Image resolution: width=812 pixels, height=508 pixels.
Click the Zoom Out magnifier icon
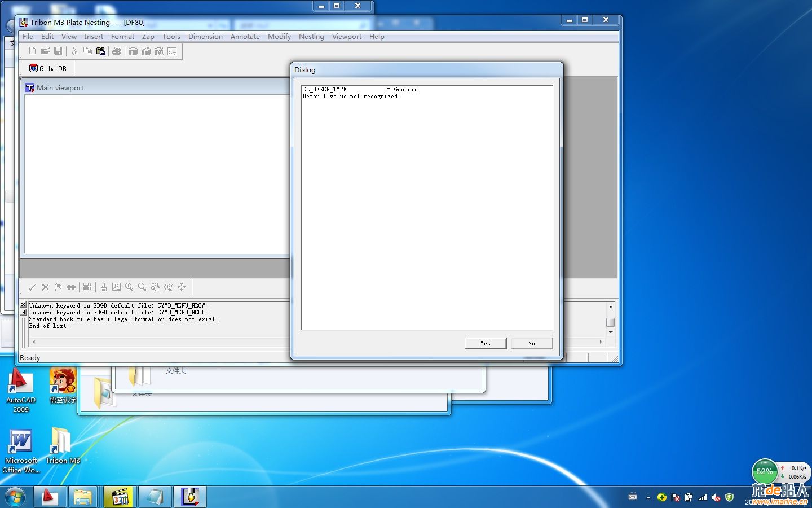click(142, 287)
